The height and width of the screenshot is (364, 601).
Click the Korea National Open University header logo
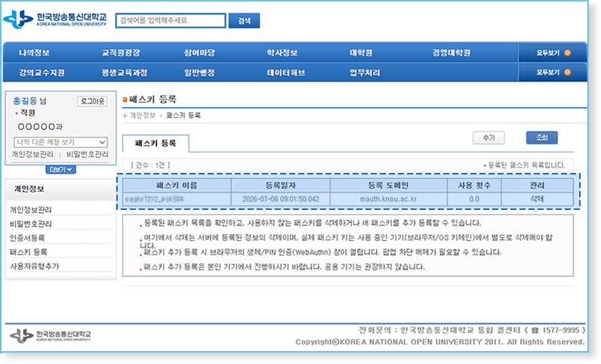click(55, 19)
